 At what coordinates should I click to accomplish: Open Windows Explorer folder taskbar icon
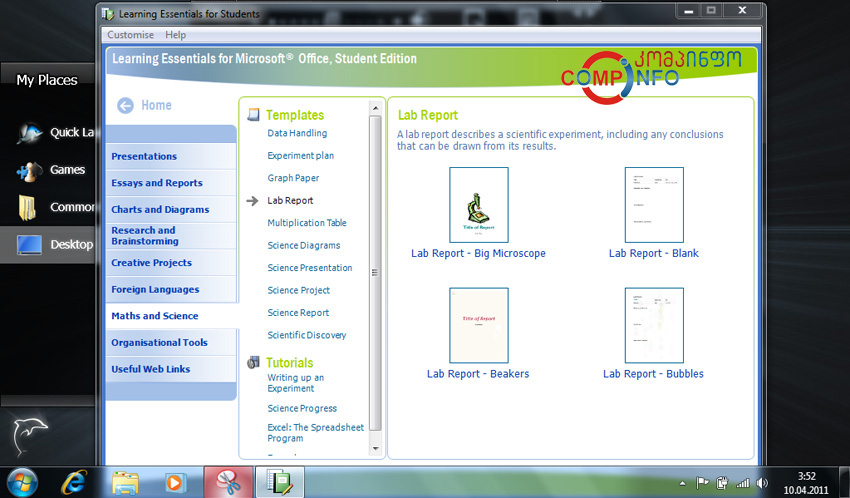pyautogui.click(x=125, y=482)
